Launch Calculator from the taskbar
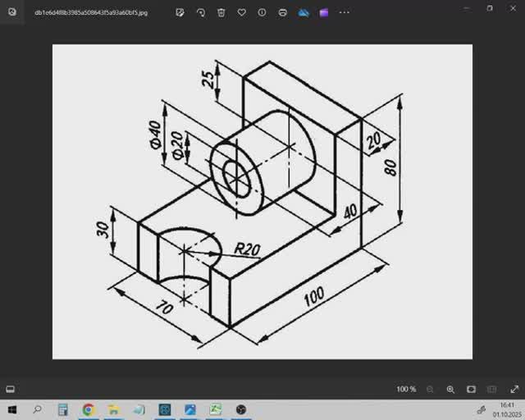The height and width of the screenshot is (420, 525). click(x=62, y=409)
